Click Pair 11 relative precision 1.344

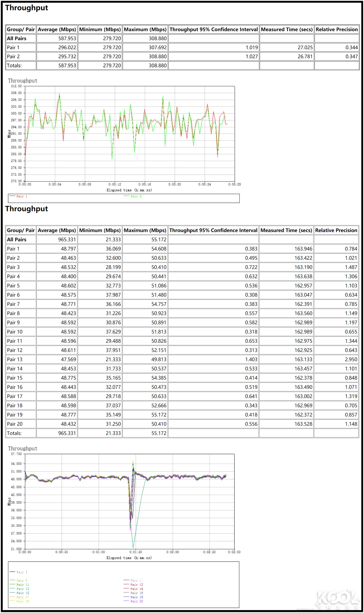(x=351, y=341)
